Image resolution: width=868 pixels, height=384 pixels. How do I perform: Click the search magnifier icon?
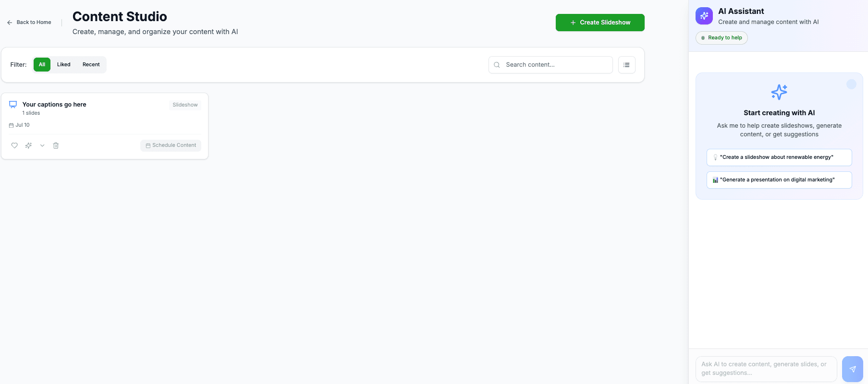tap(497, 65)
